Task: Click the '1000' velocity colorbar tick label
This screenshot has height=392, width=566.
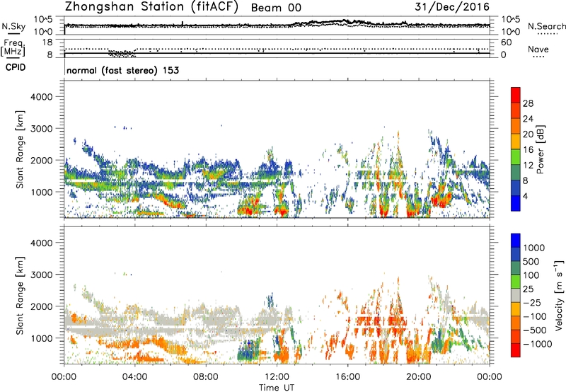Action: 534,248
